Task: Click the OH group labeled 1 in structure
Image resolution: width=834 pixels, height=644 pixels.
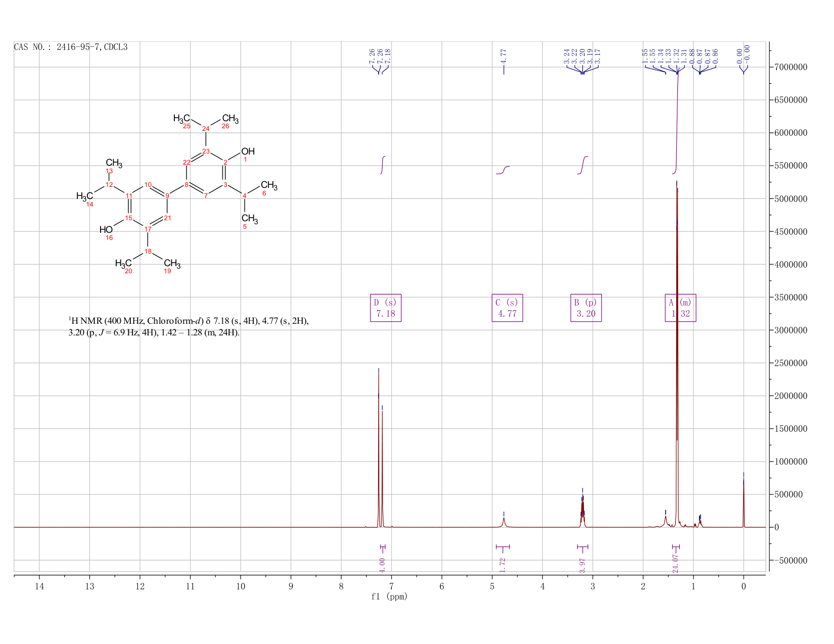Action: (248, 152)
